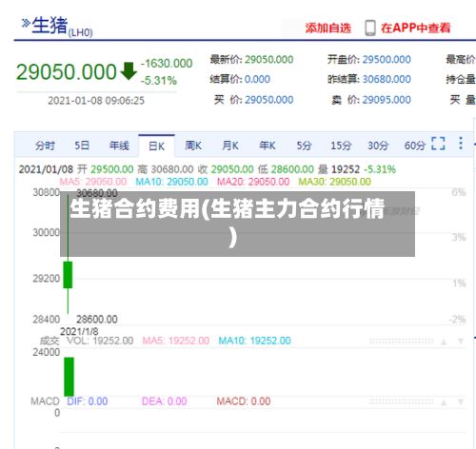Click the down triangle in volume panel
Image resolution: width=476 pixels, height=449 pixels.
click(461, 342)
